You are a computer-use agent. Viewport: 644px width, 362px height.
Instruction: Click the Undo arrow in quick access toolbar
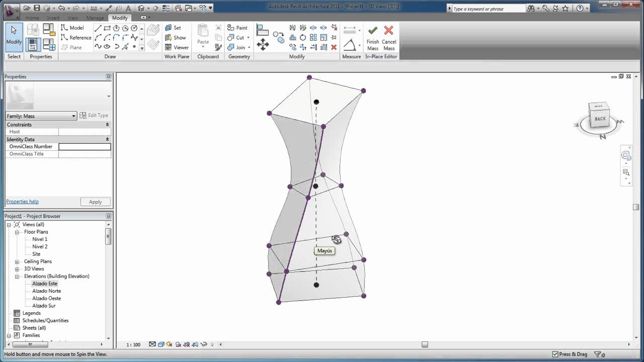click(x=61, y=8)
